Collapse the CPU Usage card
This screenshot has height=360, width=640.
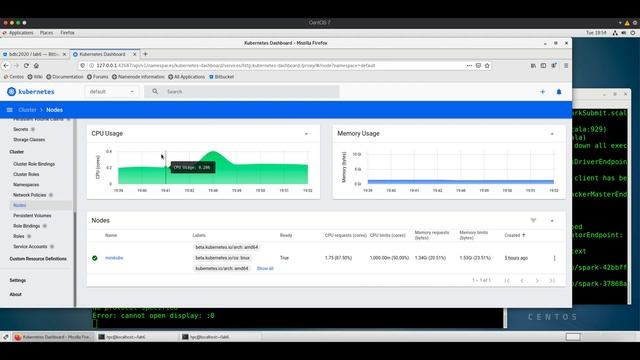(306, 134)
